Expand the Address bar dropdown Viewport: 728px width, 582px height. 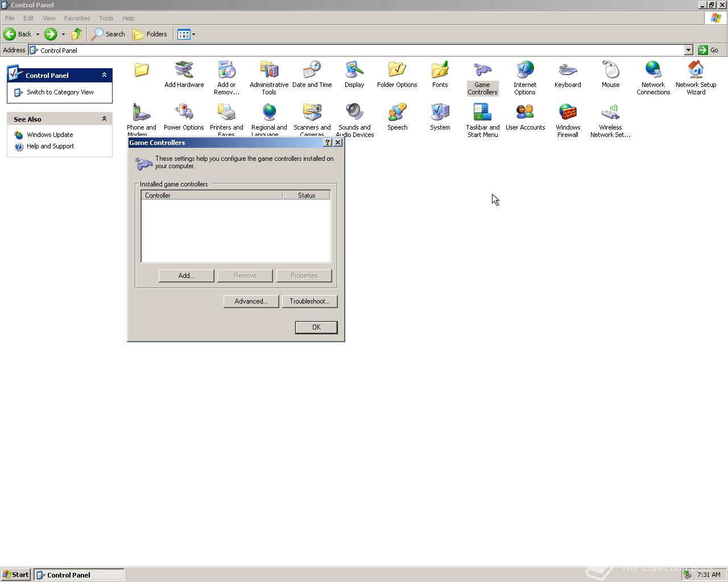[x=688, y=50]
